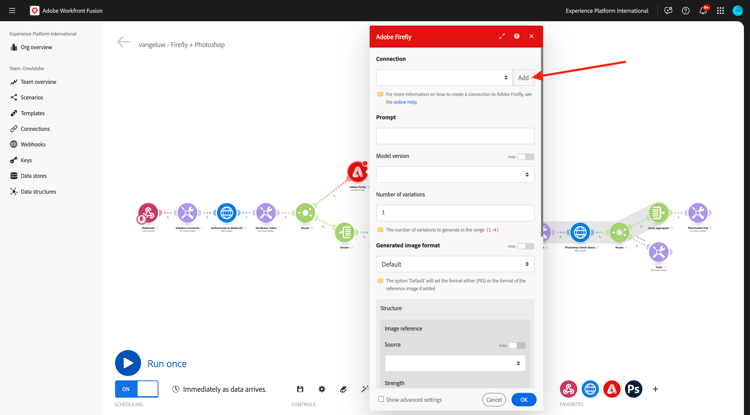Click the auto-align magic wand icon
750x415 pixels.
365,389
